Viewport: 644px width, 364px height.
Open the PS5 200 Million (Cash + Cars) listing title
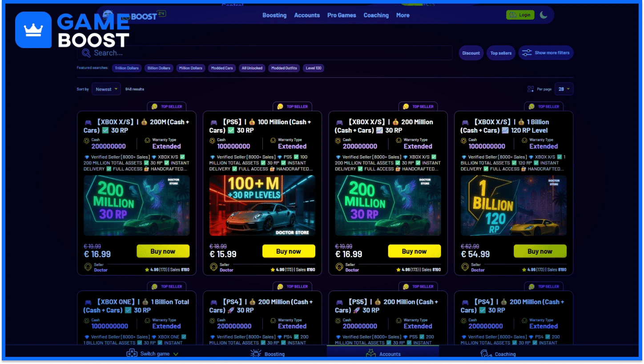pos(386,306)
